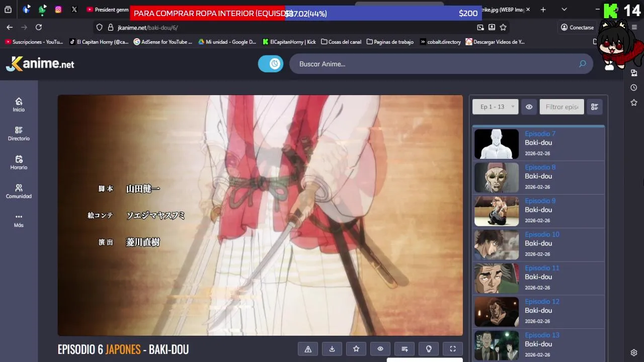The height and width of the screenshot is (362, 644).
Task: Open the Ep 1 - 13 range dropdown
Action: (495, 107)
